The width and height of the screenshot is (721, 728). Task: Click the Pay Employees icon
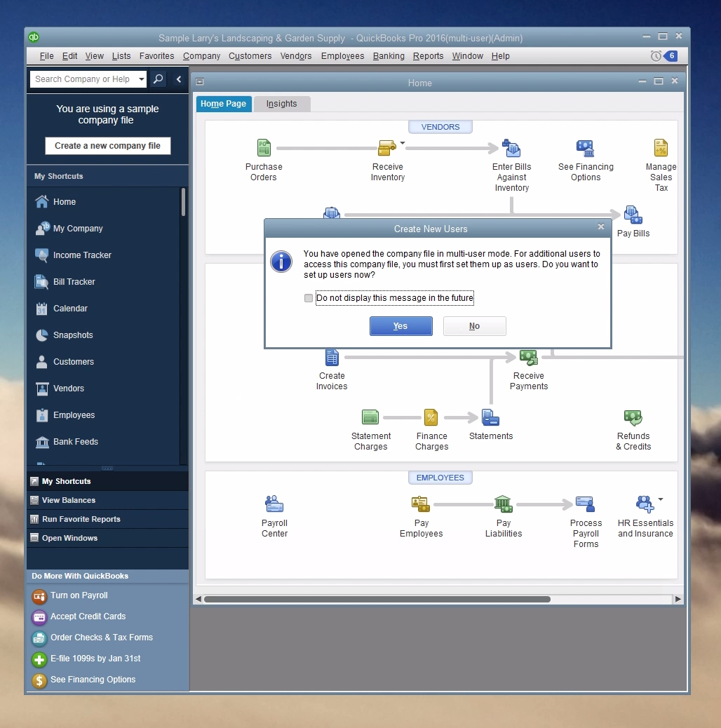click(421, 504)
